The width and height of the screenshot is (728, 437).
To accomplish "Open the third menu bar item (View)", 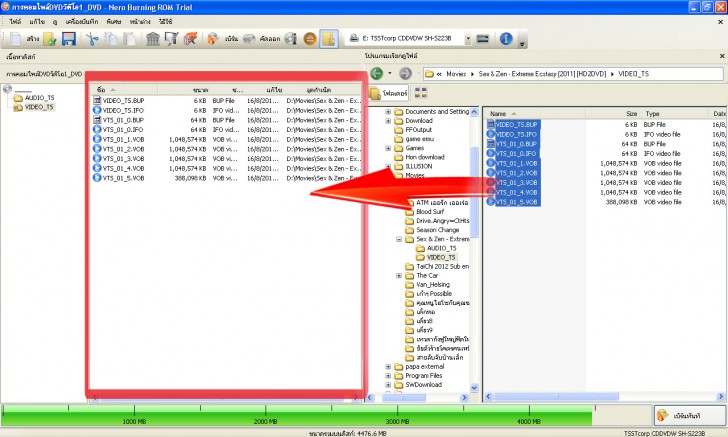I will pos(55,22).
